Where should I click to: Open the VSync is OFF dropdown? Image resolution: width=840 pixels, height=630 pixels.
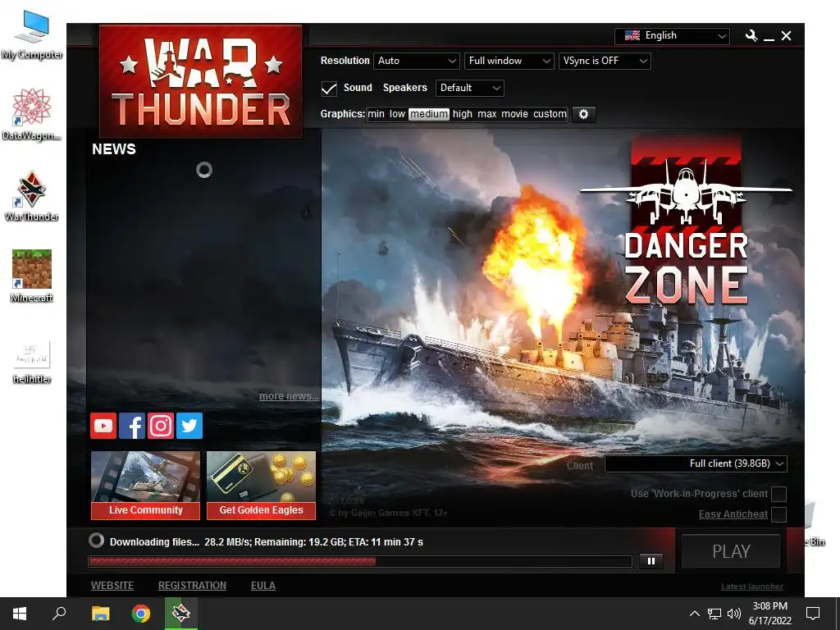[605, 61]
